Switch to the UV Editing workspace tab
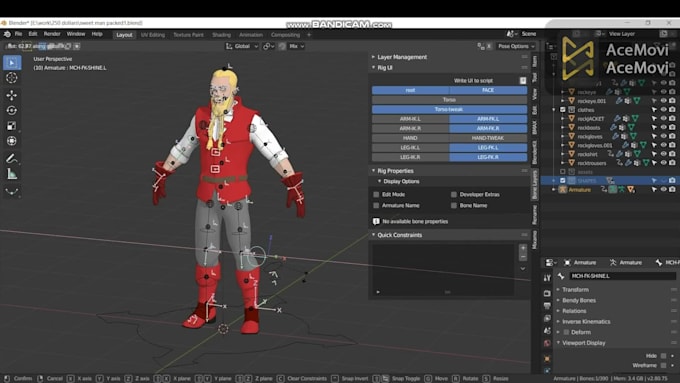The width and height of the screenshot is (680, 383). [x=153, y=35]
